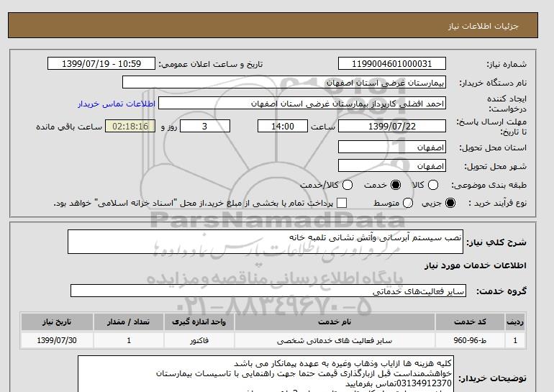
Task: Click the طبقه بندی موضوعی label
Action: tap(489, 185)
